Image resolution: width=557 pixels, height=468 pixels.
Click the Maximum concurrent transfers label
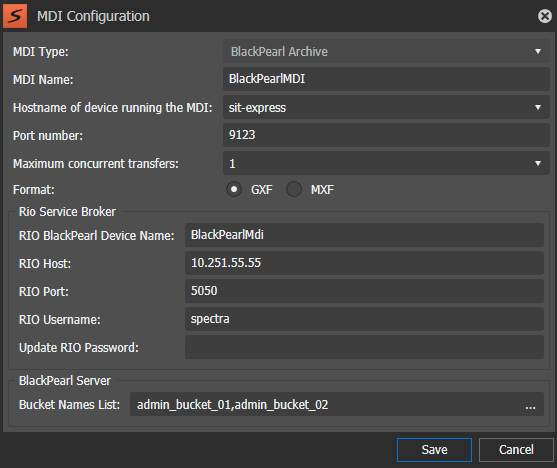[96, 164]
